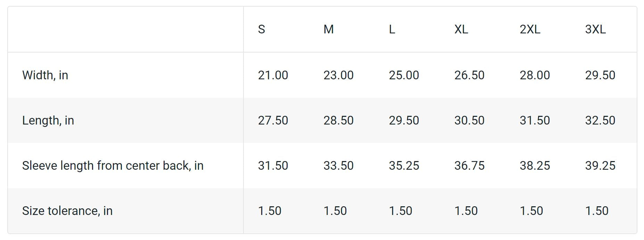The width and height of the screenshot is (644, 240).
Task: Select the 26.50 width value for XL
Action: (469, 75)
